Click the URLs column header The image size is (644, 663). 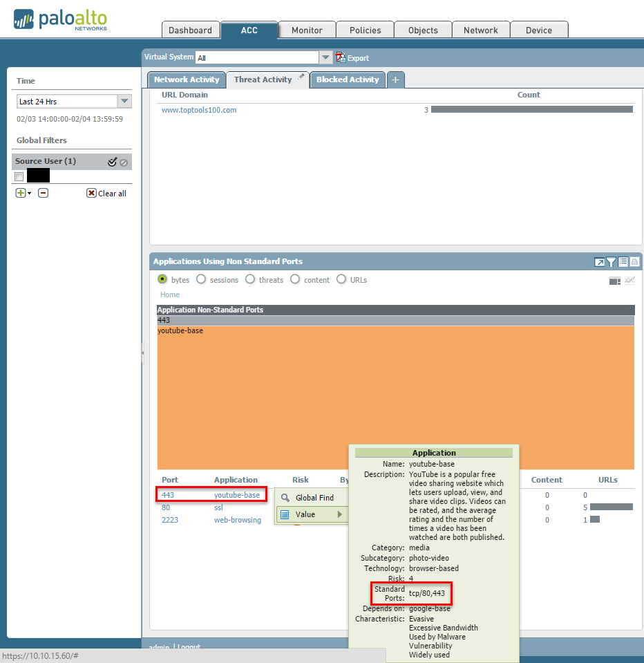click(x=607, y=480)
